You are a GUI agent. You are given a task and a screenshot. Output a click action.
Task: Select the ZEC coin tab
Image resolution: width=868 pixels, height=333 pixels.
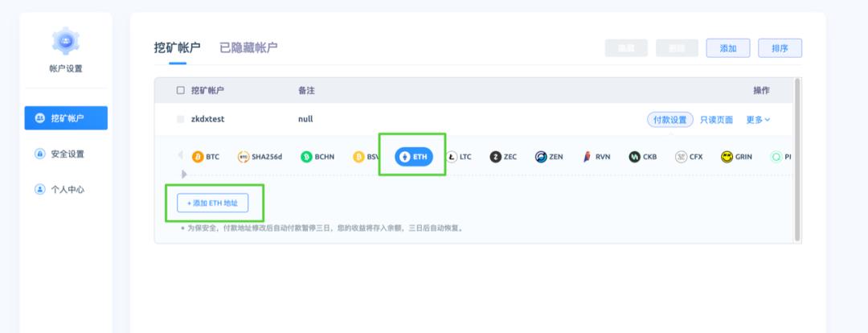pyautogui.click(x=503, y=157)
